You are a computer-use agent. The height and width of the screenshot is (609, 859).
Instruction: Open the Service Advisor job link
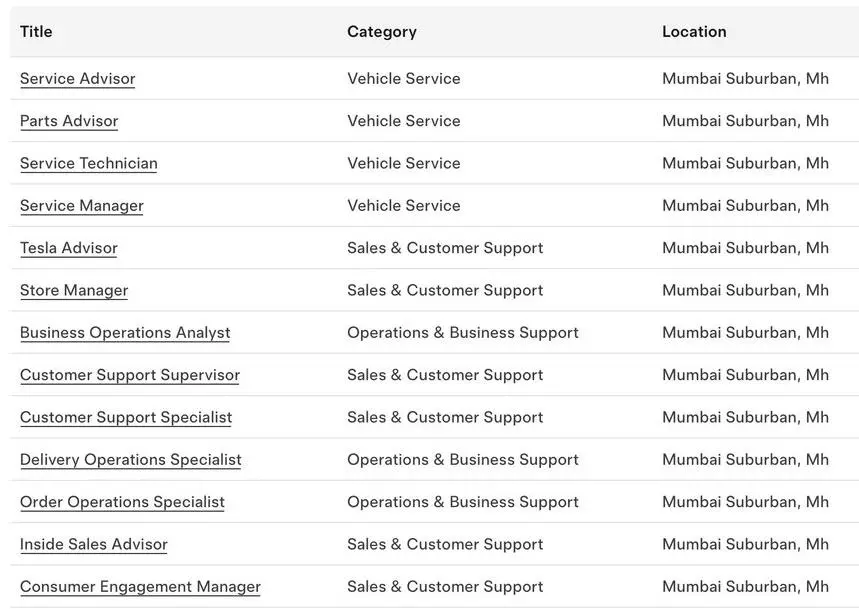[77, 79]
